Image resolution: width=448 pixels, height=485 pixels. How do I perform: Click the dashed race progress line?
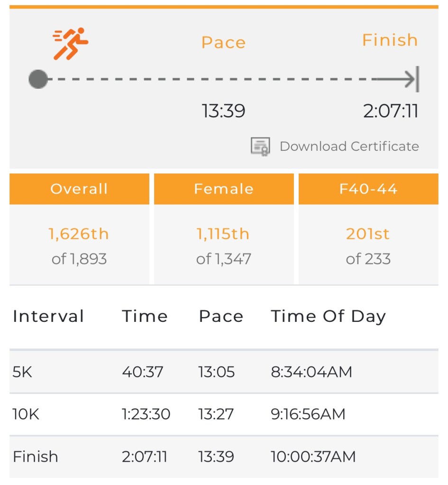click(209, 79)
